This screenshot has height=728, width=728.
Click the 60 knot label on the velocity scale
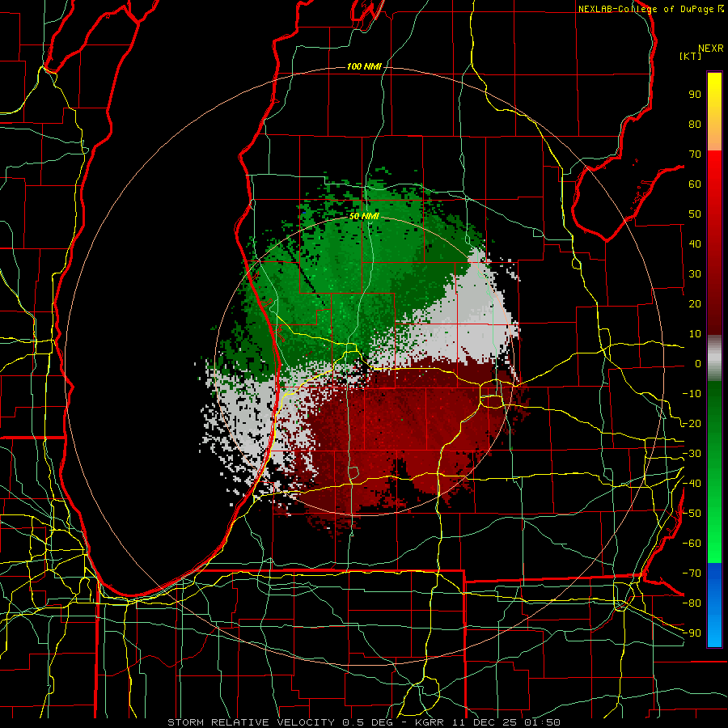[695, 184]
